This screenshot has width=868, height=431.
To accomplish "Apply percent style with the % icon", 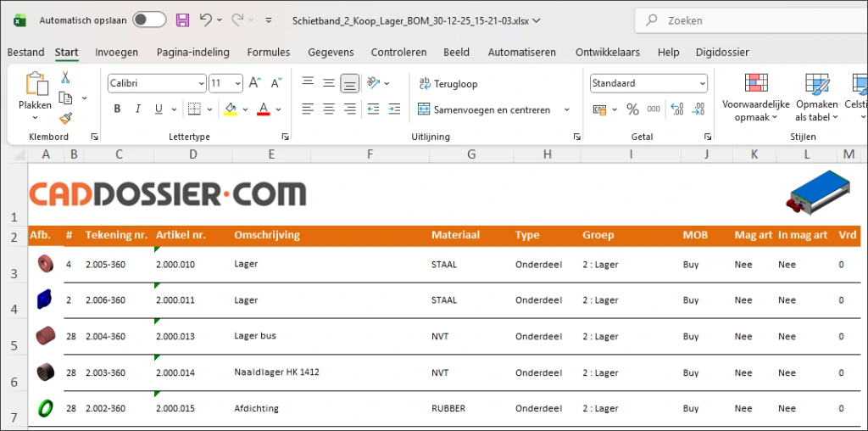I will point(632,109).
